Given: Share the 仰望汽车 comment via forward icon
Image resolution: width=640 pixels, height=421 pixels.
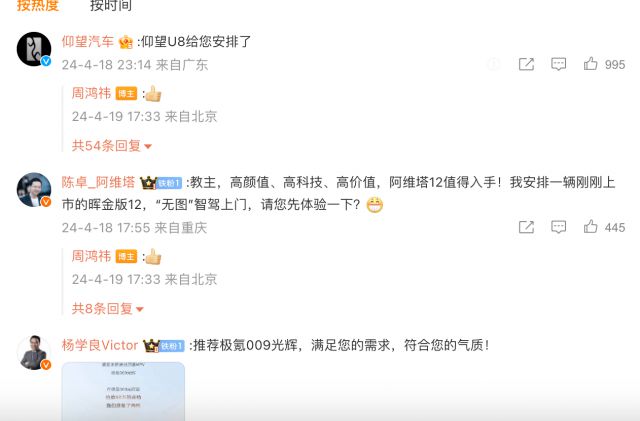Looking at the screenshot, I should pyautogui.click(x=526, y=64).
